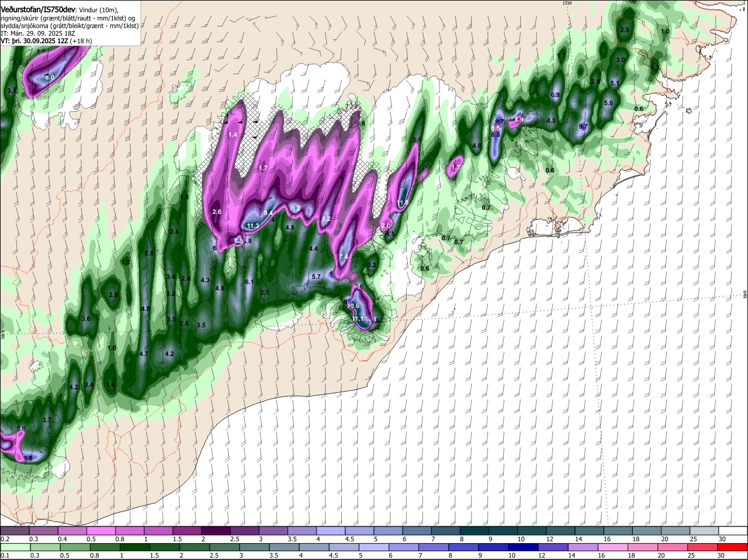Click the 11.3 precipitation value
The height and width of the screenshot is (560, 748).
253,226
